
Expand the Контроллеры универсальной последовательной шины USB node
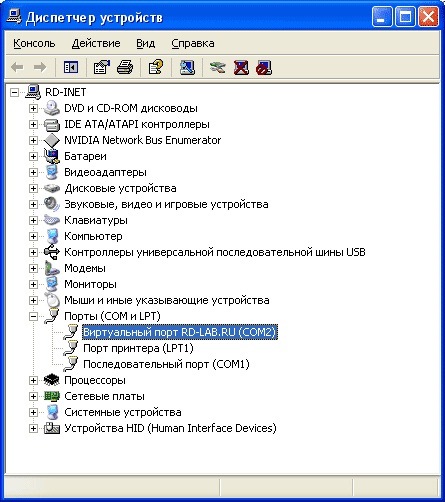pos(33,252)
